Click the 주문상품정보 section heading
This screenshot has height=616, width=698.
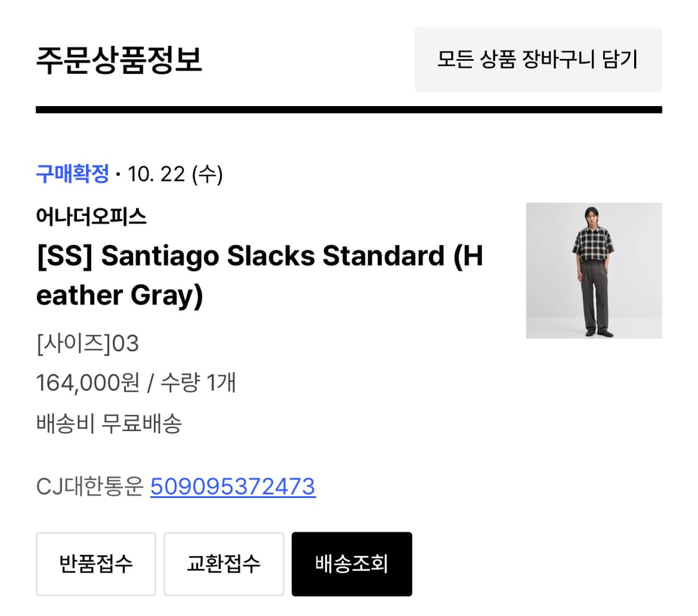(119, 60)
